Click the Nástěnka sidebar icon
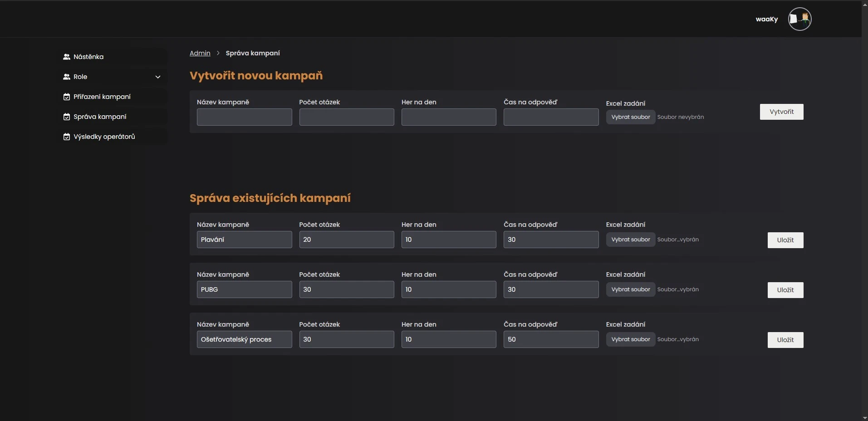 coord(67,57)
